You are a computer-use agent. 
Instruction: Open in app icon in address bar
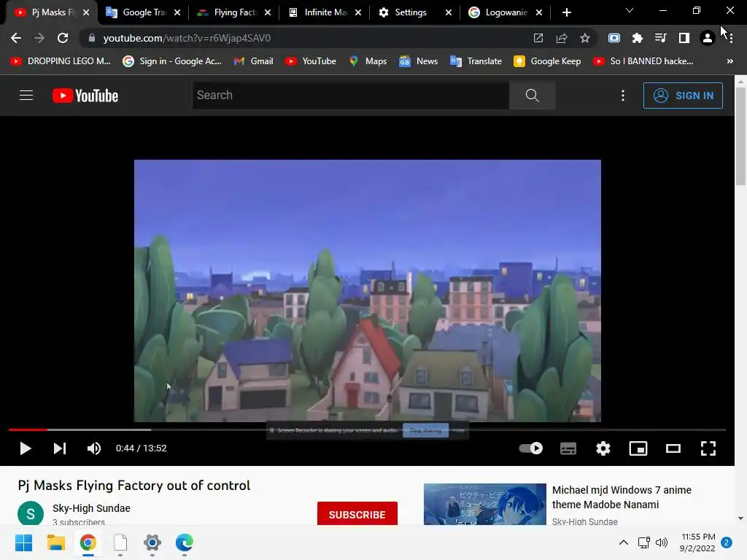tap(538, 38)
